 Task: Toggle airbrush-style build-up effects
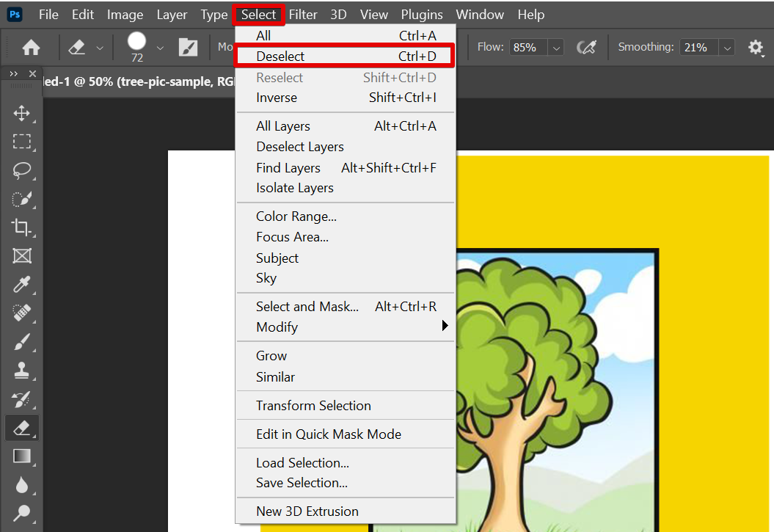point(586,48)
